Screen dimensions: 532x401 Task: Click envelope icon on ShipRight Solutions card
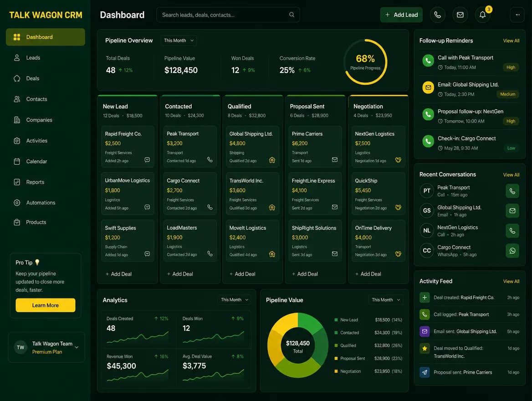coord(334,254)
